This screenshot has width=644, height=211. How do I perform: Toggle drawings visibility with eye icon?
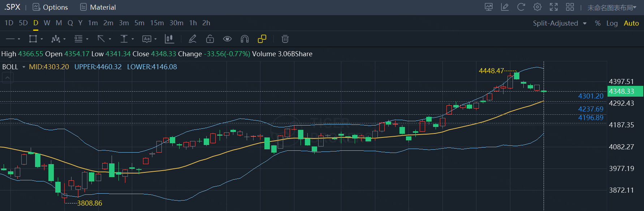coord(227,39)
